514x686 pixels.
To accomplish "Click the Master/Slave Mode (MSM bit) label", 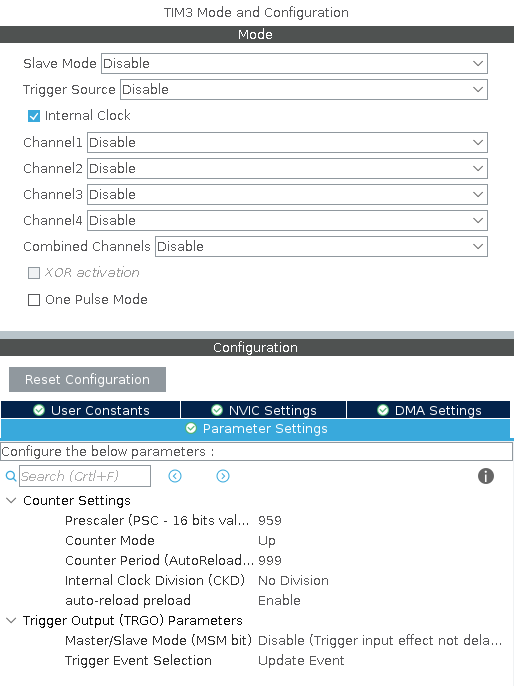I will click(158, 640).
